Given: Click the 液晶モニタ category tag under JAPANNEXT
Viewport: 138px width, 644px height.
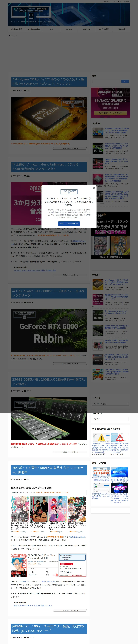Looking at the screenshot, I should pyautogui.click(x=30, y=638).
